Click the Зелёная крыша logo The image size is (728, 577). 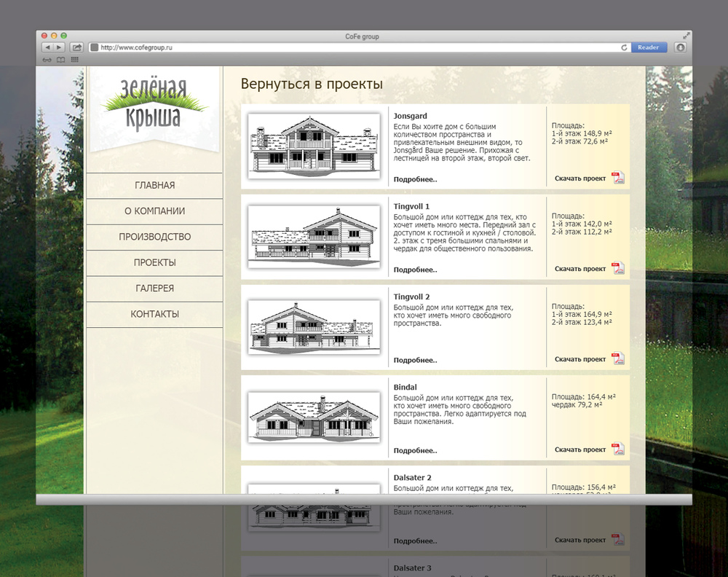click(154, 104)
